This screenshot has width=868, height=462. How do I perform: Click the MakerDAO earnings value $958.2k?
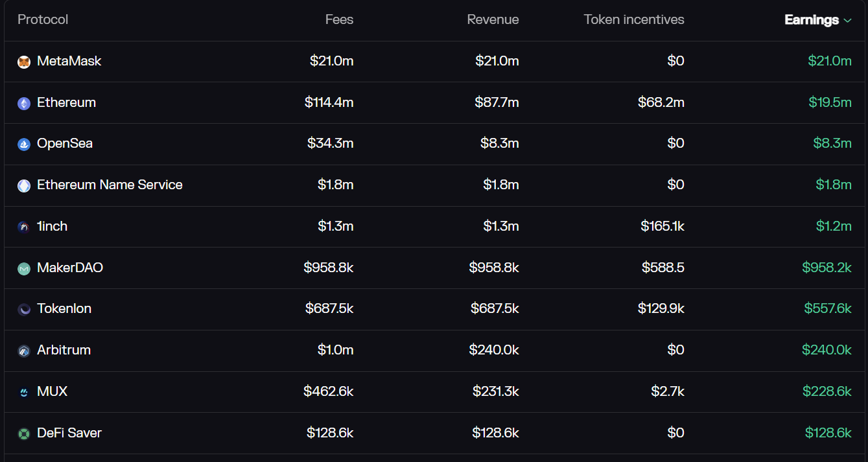(x=827, y=268)
